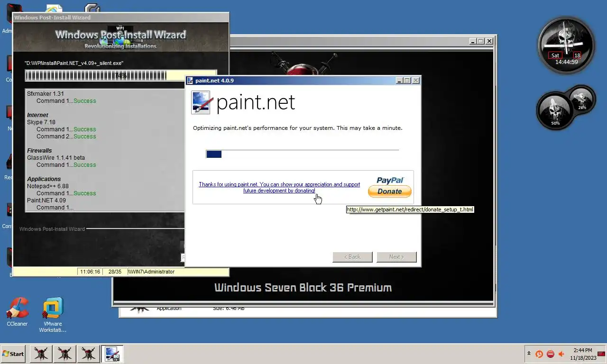Click the WPI 74% installation progress bar
607x364 pixels.
pos(121,75)
